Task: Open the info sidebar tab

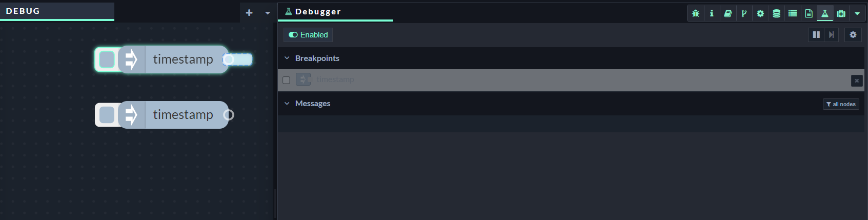Action: 712,13
